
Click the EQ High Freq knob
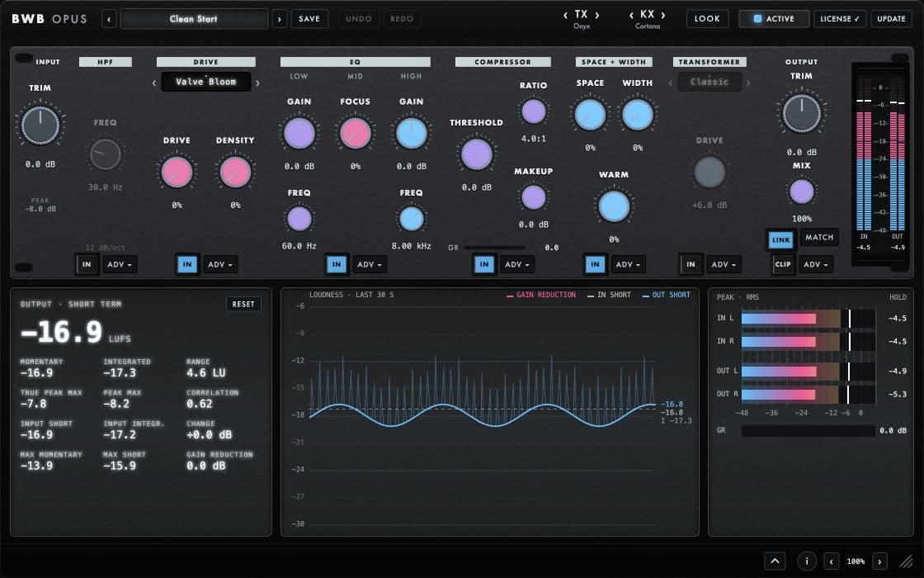pyautogui.click(x=412, y=219)
